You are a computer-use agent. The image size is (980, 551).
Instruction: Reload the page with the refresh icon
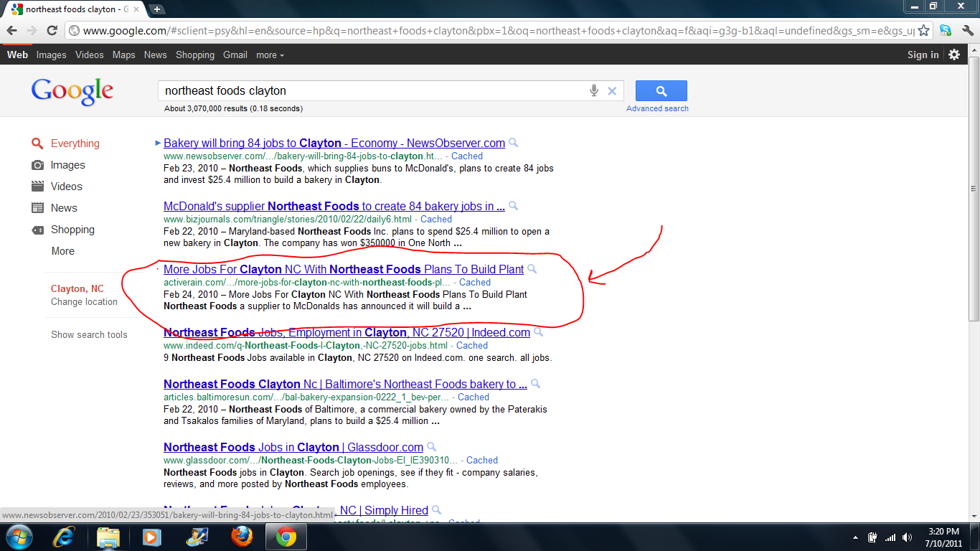52,31
